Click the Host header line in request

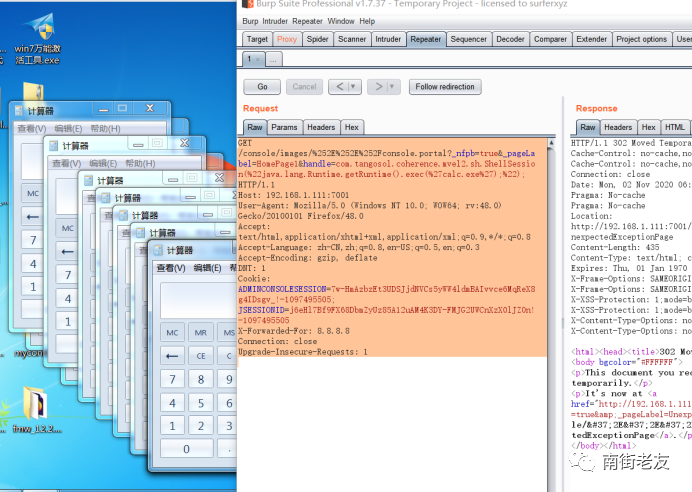point(294,195)
